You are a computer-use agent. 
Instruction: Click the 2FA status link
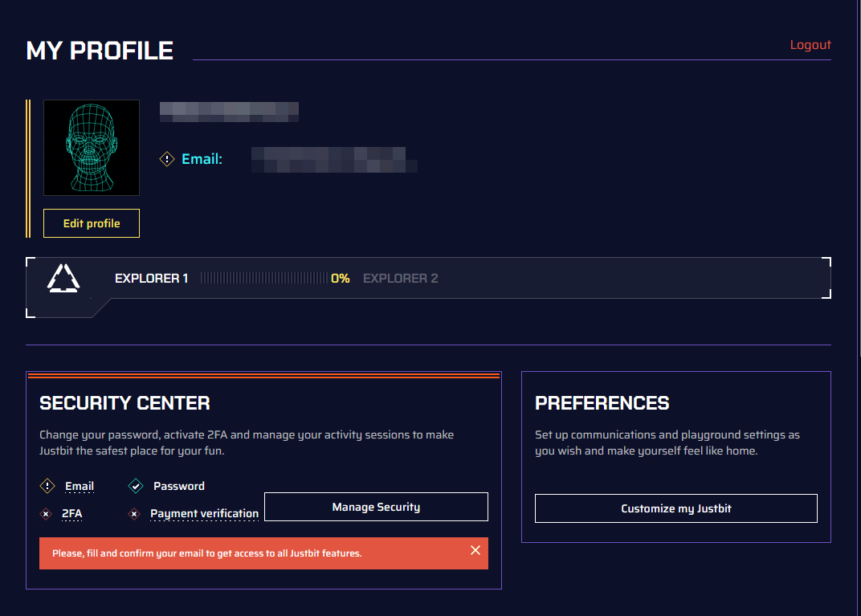(72, 514)
